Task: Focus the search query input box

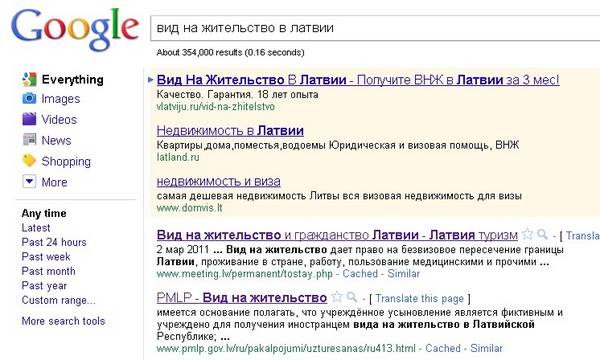Action: pyautogui.click(x=375, y=28)
